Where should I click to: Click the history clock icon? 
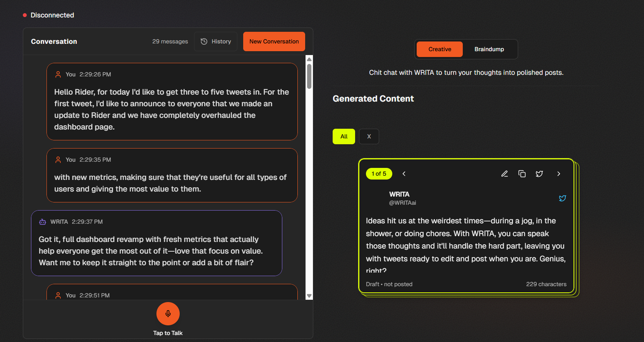(204, 41)
